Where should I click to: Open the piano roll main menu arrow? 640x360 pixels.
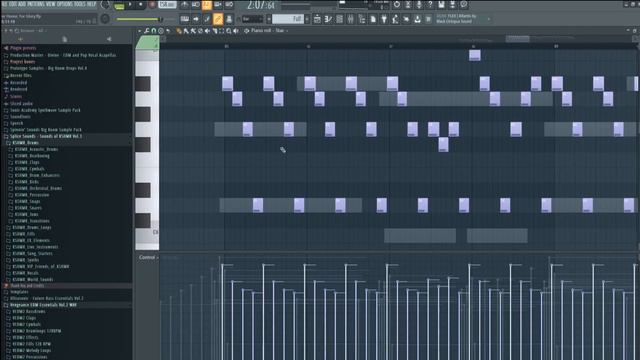pyautogui.click(x=140, y=31)
